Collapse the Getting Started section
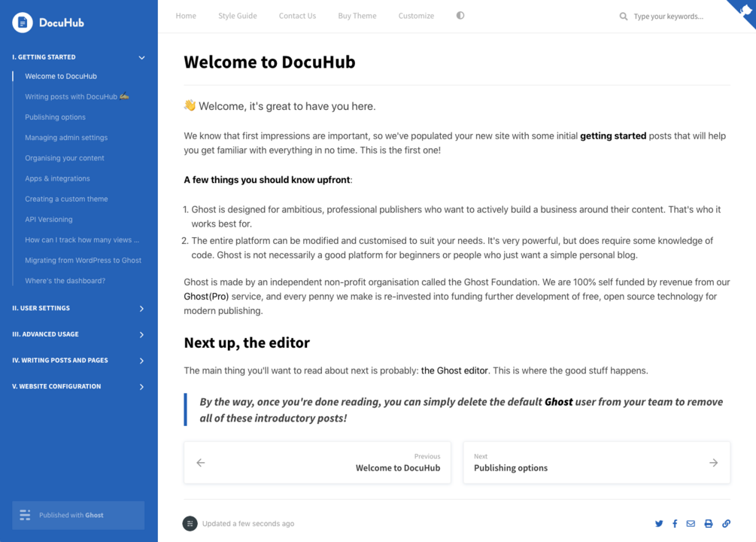This screenshot has height=542, width=756. pyautogui.click(x=141, y=57)
